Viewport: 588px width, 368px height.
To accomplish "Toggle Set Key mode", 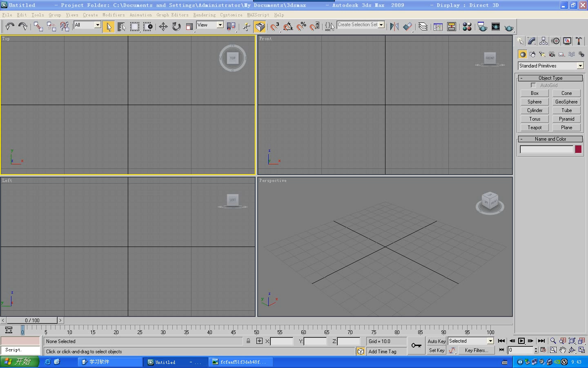I will pyautogui.click(x=437, y=350).
